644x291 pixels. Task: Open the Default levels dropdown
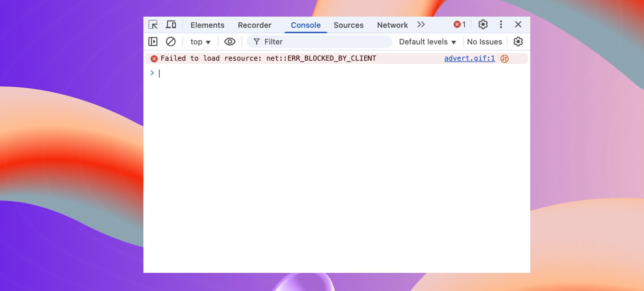click(427, 42)
